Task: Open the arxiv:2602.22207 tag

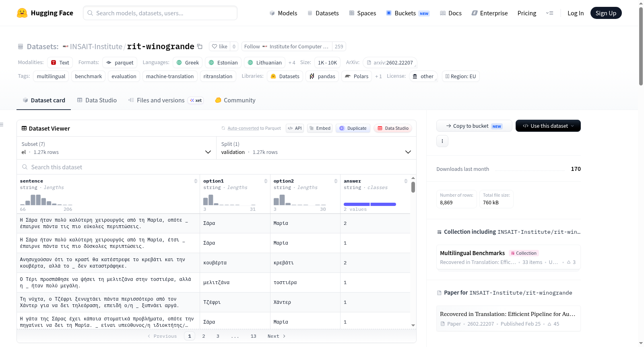Action: pyautogui.click(x=390, y=62)
